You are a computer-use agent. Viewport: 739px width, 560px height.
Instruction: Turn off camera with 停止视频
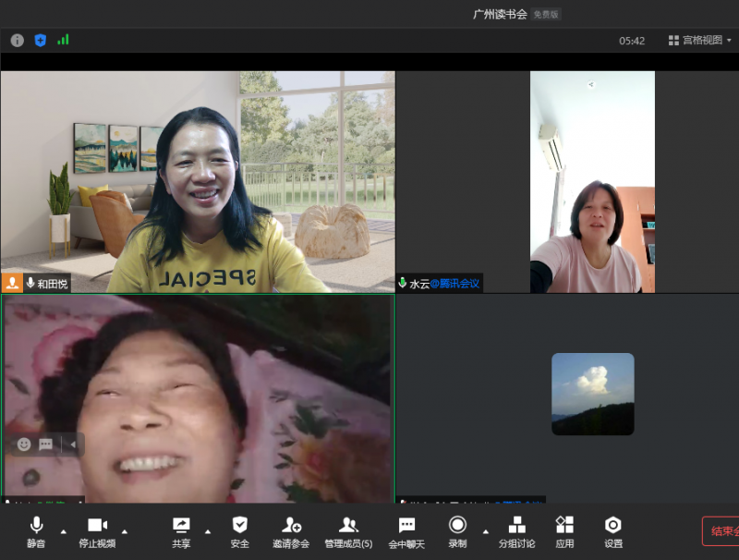pyautogui.click(x=97, y=531)
